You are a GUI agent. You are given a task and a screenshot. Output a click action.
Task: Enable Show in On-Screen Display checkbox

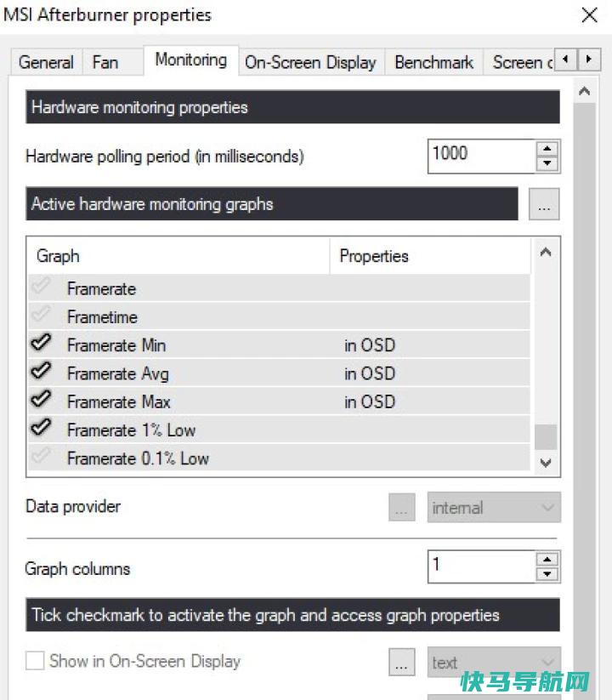point(35,660)
